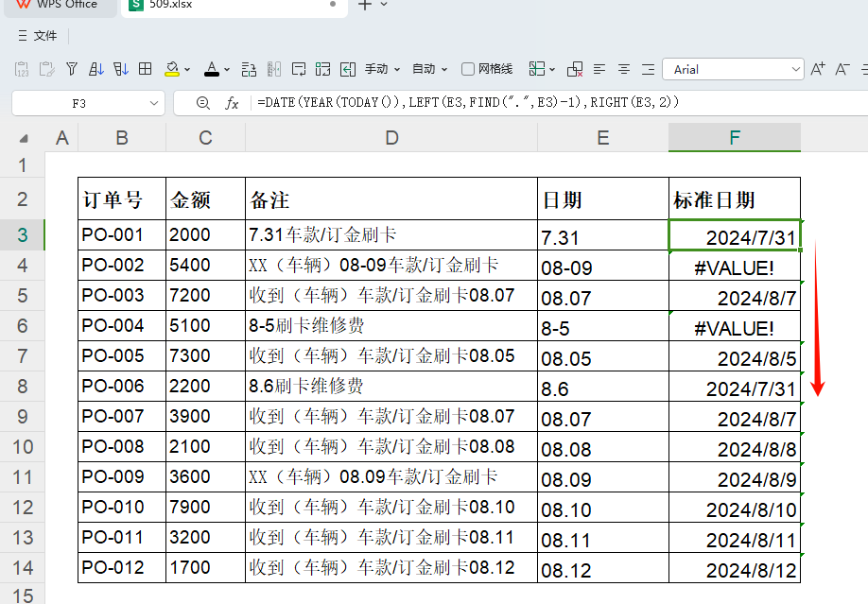Align text center

(x=624, y=69)
